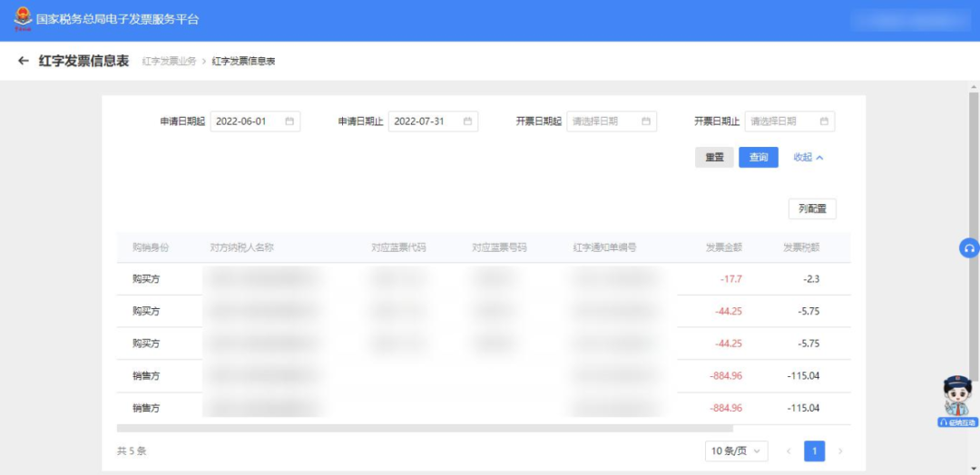Click the back arrow beside 红字发票信息表

tap(23, 61)
